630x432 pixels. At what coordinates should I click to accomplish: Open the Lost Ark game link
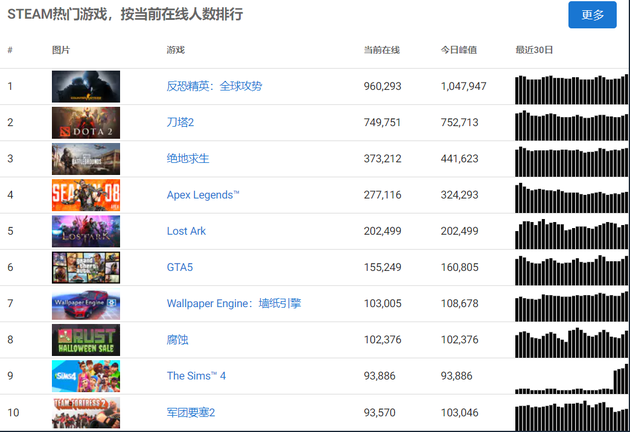click(x=186, y=231)
